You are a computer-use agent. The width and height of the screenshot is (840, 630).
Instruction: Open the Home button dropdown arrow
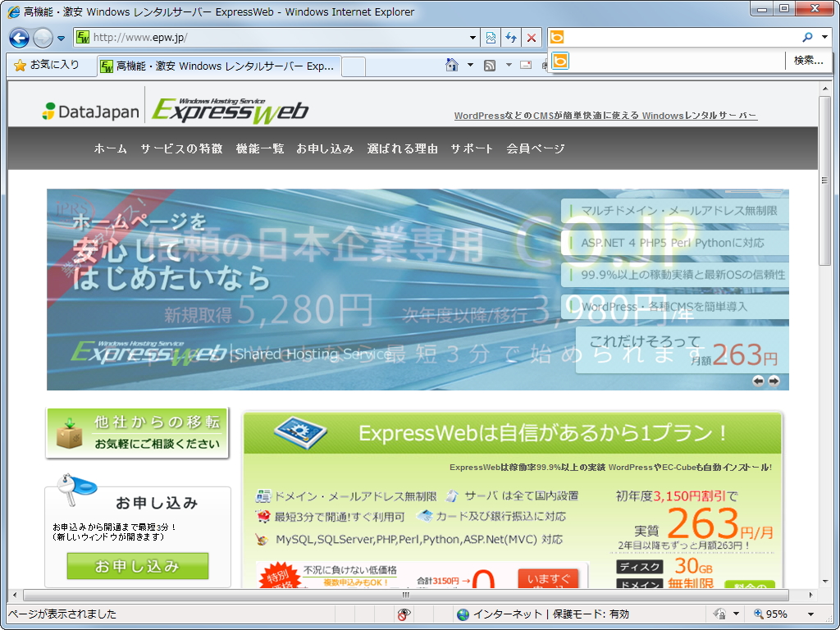click(x=470, y=64)
